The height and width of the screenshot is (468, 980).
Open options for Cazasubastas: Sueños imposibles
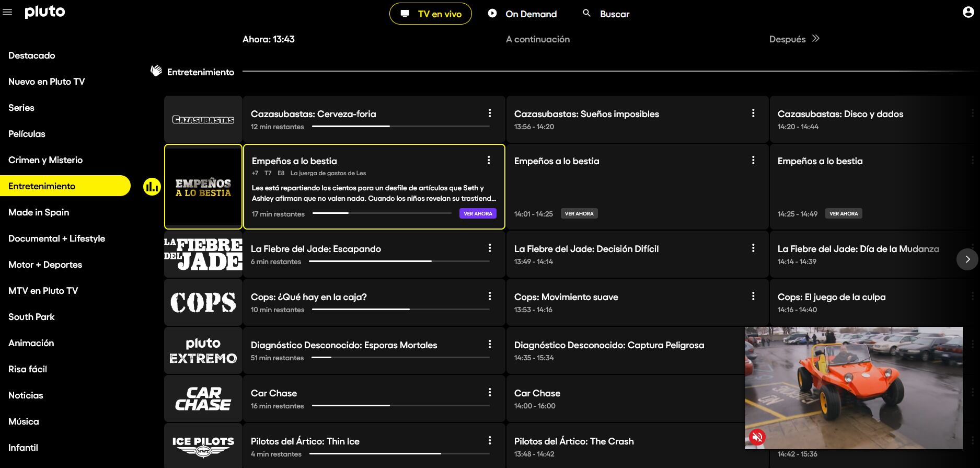[x=753, y=113]
